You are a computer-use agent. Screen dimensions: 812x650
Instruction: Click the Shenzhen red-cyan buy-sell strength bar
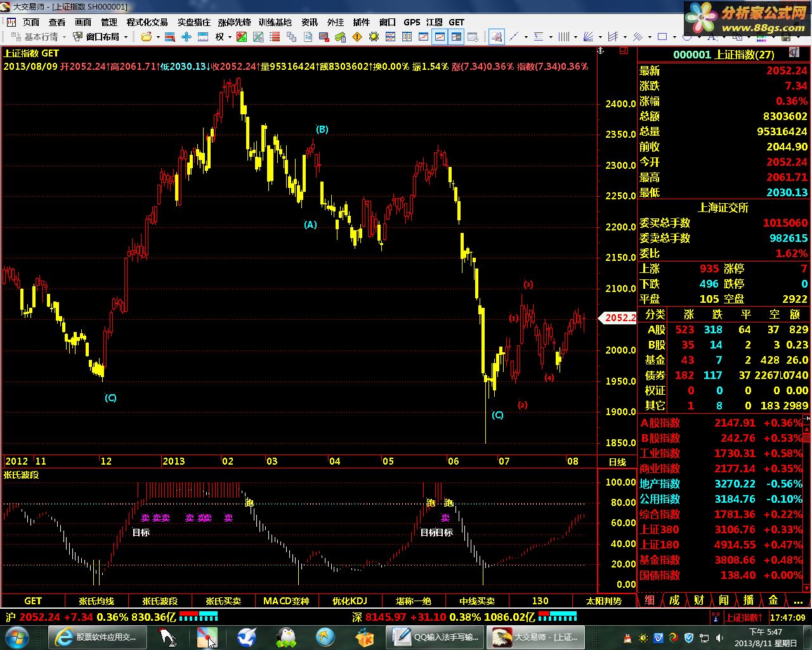558,616
